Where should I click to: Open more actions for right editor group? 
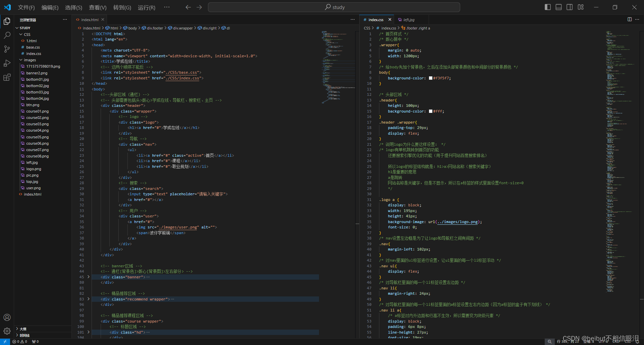637,19
